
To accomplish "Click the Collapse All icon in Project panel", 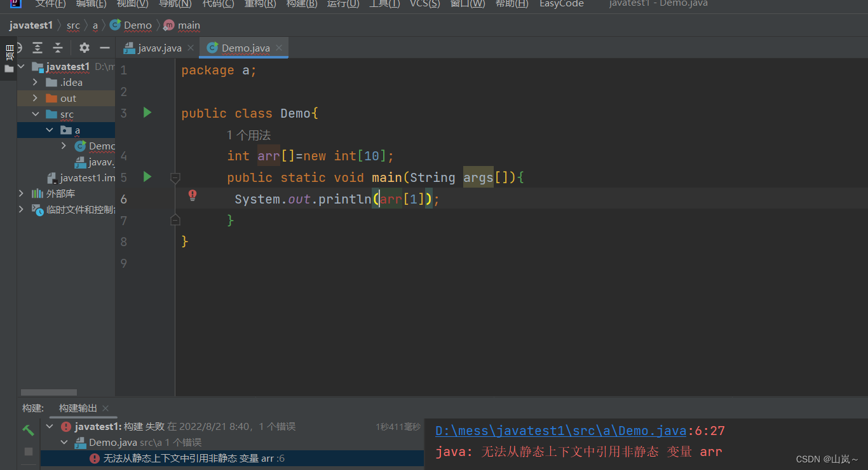I will [58, 48].
